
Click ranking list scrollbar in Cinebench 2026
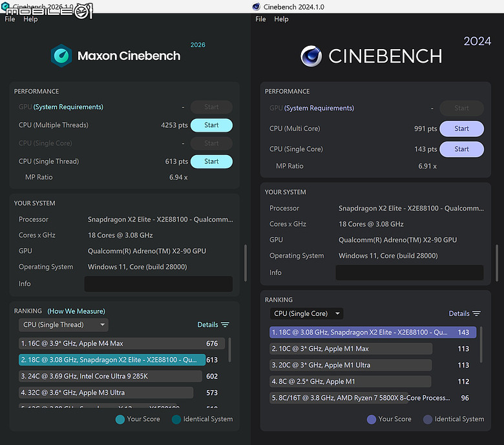tap(229, 349)
